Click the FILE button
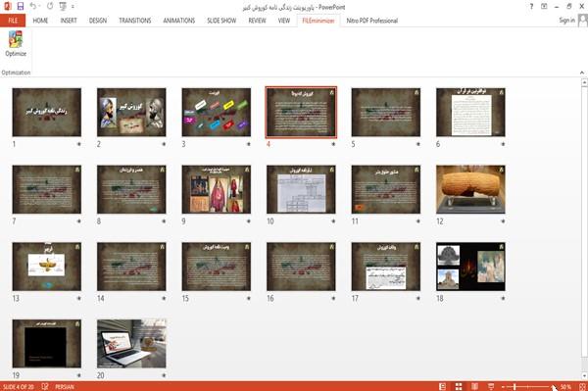This screenshot has height=391, width=588. (13, 21)
